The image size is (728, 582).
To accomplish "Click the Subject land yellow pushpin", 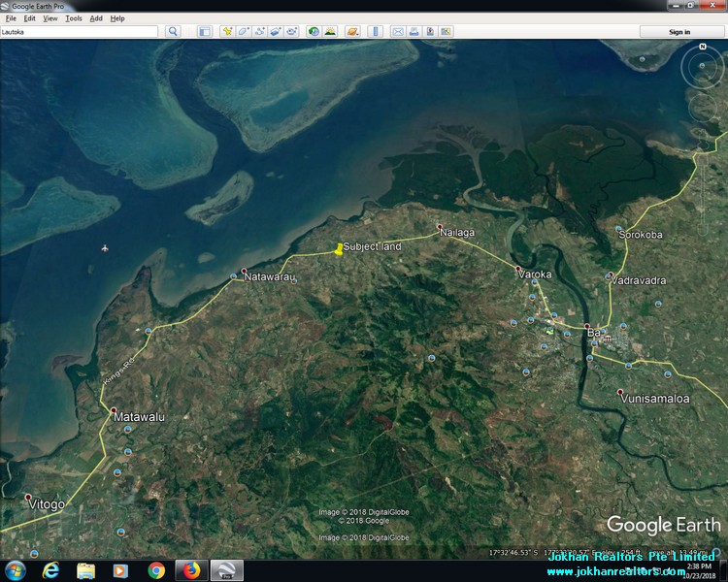I will click(338, 248).
